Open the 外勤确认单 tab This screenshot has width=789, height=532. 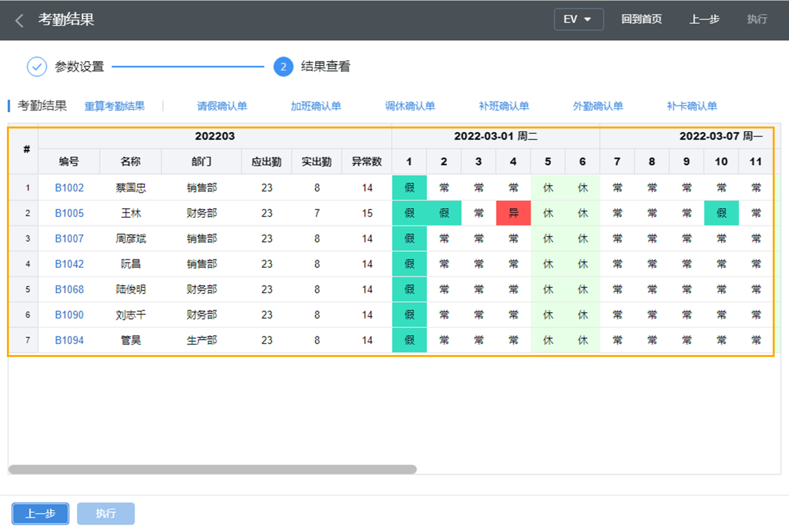click(597, 106)
